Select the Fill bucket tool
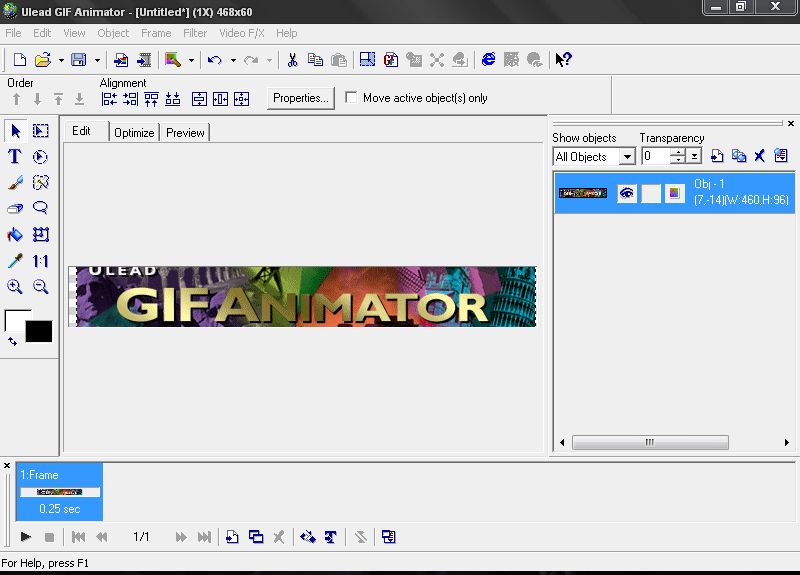800x575 pixels. click(x=15, y=234)
